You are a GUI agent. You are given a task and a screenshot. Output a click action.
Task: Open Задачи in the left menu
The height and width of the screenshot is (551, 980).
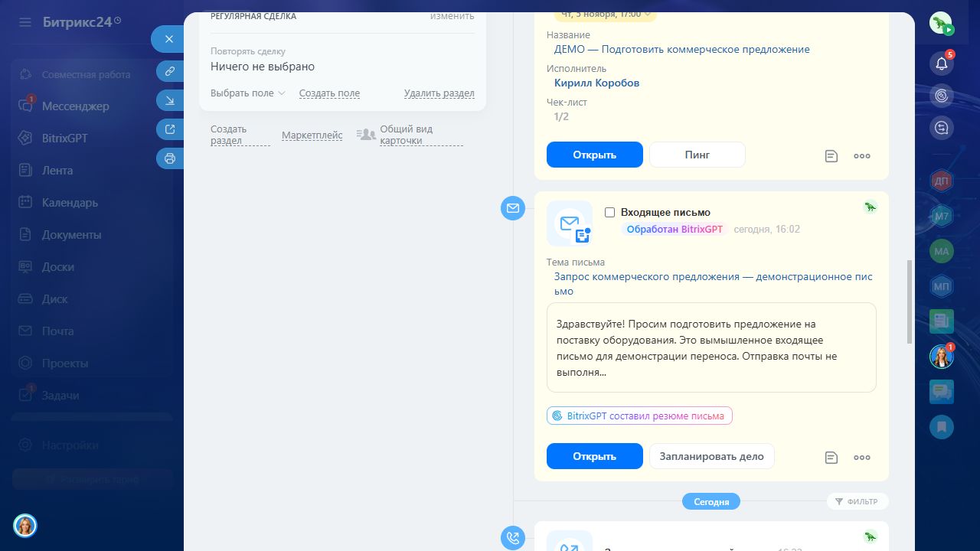[60, 396]
